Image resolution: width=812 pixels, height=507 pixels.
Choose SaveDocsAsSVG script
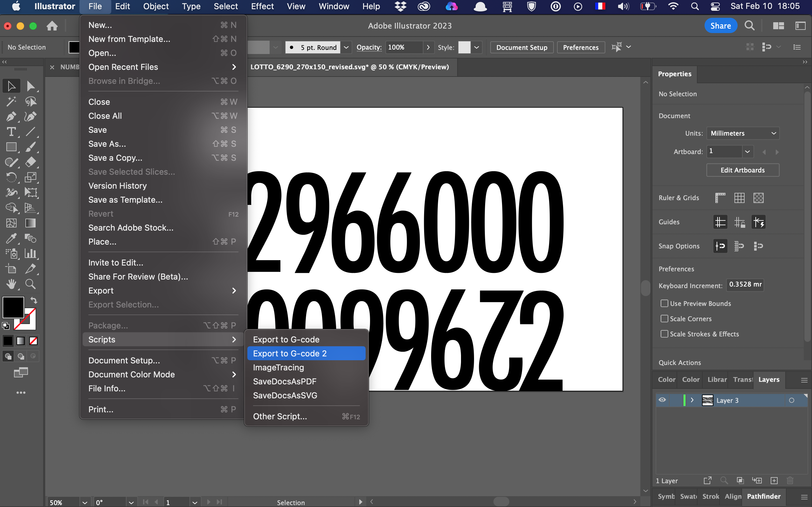click(306, 395)
